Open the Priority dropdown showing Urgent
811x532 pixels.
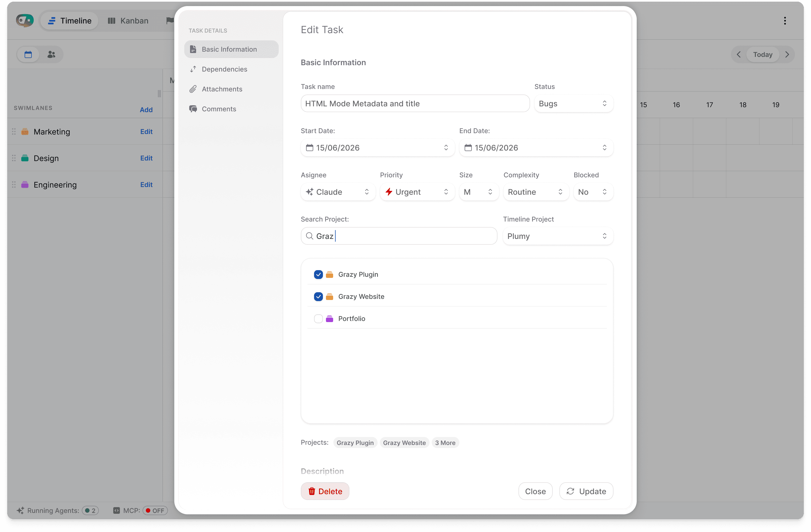tap(417, 192)
